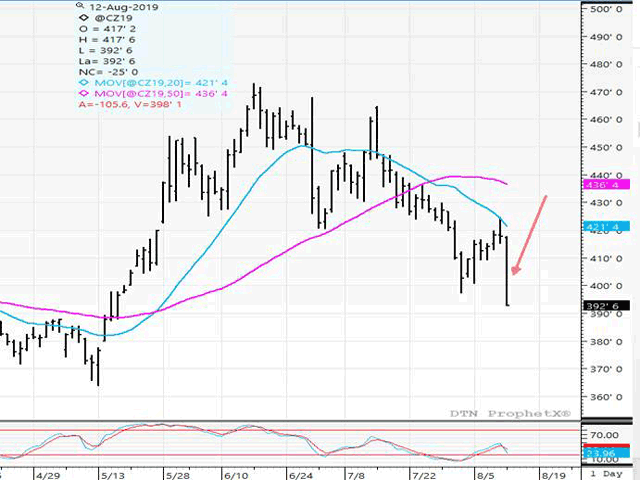This screenshot has height=480, width=640.
Task: Click the 500' 0 price axis label
Action: (606, 9)
